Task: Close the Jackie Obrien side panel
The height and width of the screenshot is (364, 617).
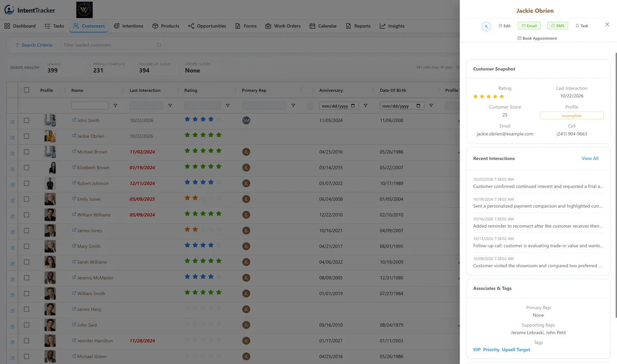Action: click(607, 24)
